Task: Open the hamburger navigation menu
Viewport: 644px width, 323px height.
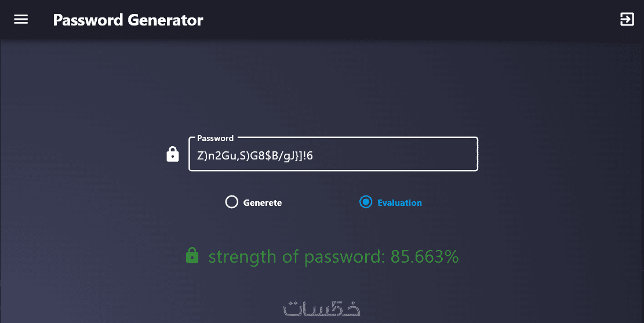Action: (21, 20)
